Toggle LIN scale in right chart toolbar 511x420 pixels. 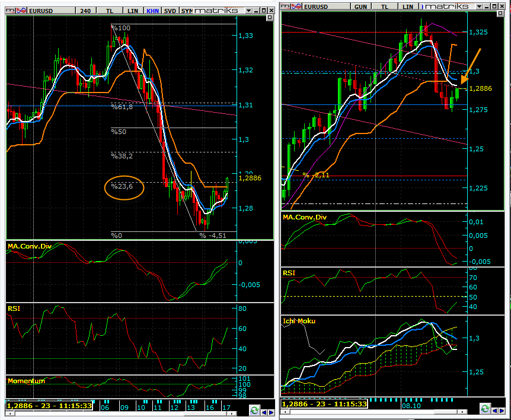point(407,6)
